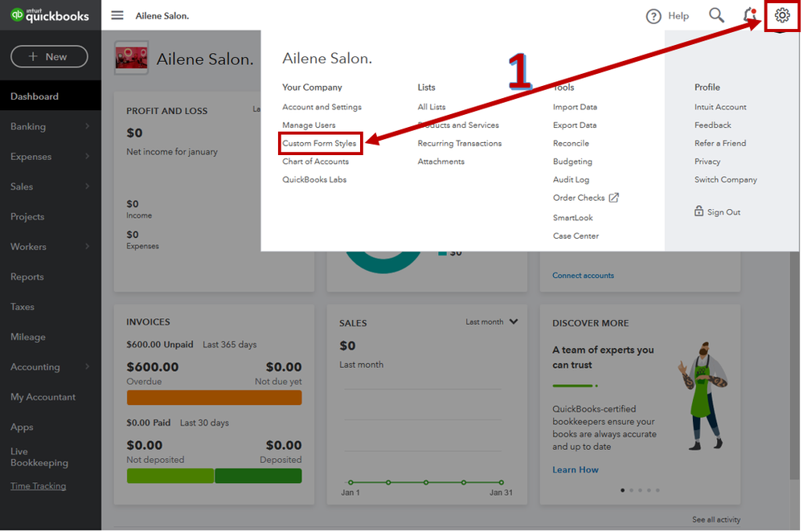803x532 pixels.
Task: Open Recurring Transactions
Action: click(461, 143)
